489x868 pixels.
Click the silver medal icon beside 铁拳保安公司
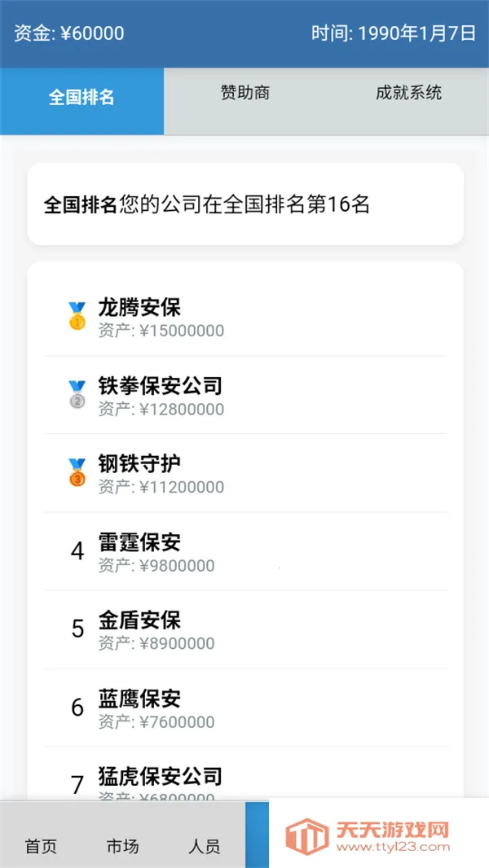click(x=75, y=393)
